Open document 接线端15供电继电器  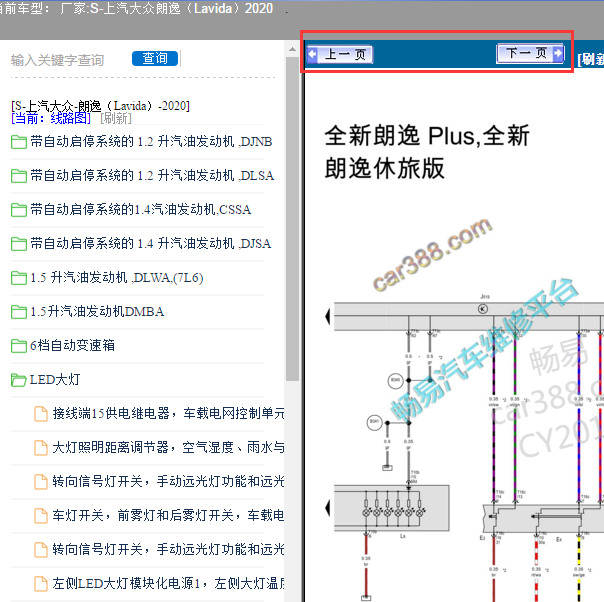click(168, 413)
